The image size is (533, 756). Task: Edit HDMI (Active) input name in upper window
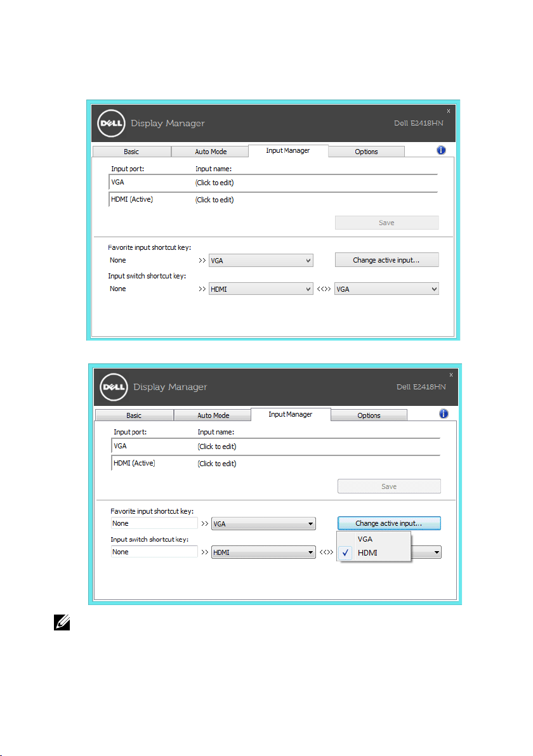(214, 200)
